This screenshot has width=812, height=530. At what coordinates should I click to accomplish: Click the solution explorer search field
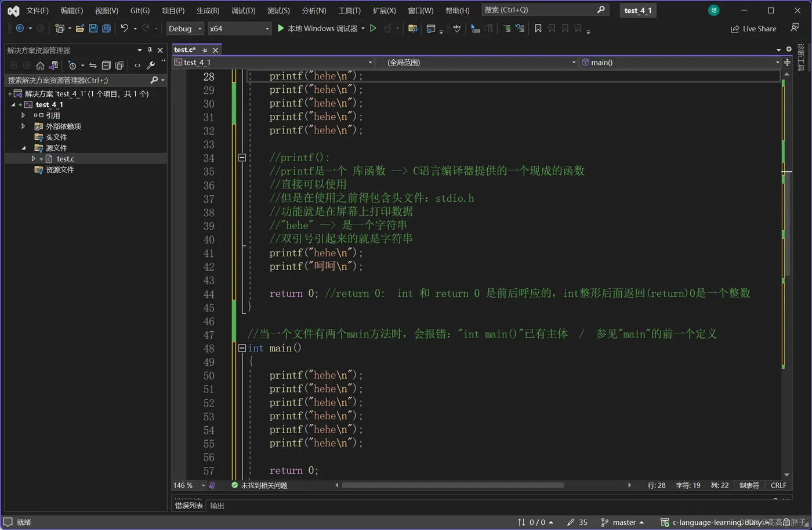click(x=86, y=80)
